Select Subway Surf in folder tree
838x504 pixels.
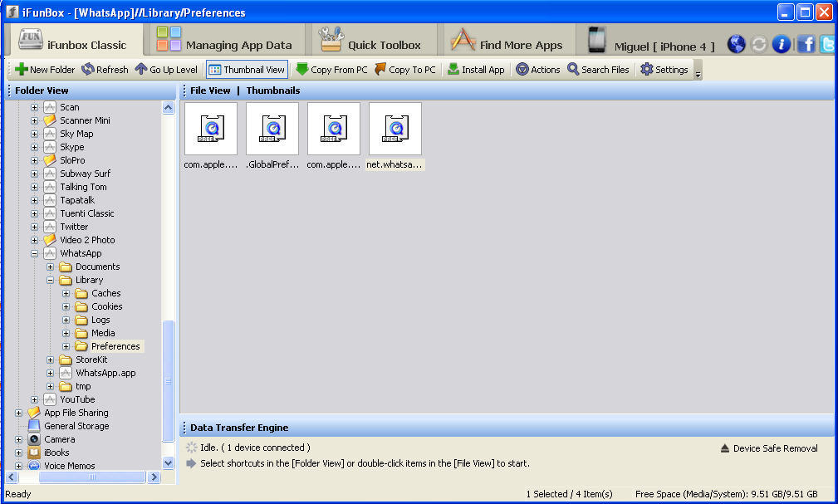pos(85,174)
